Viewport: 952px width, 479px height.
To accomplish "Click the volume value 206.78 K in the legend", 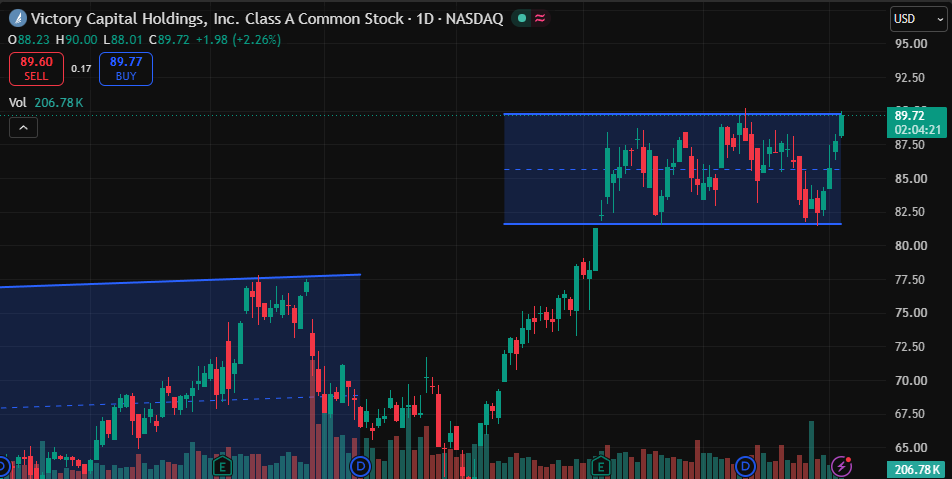I will (x=59, y=103).
